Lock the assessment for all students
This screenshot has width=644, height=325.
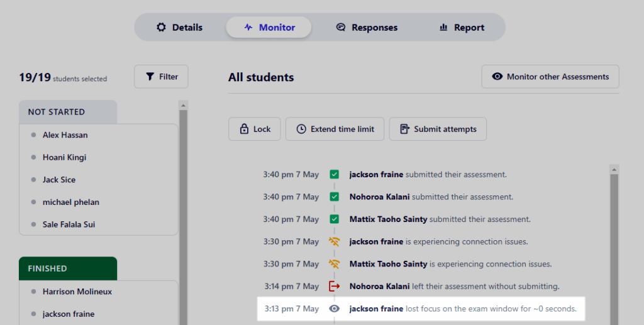(255, 129)
